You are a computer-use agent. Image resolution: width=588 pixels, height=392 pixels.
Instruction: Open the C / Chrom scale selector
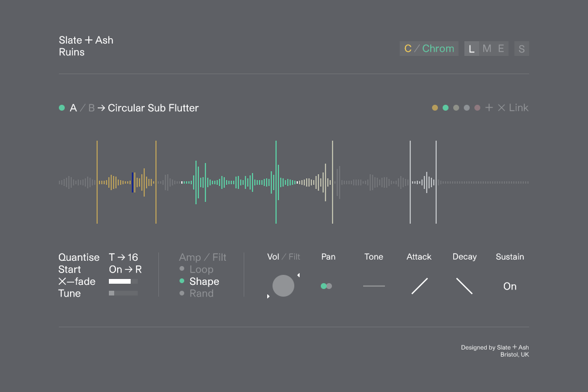click(429, 48)
